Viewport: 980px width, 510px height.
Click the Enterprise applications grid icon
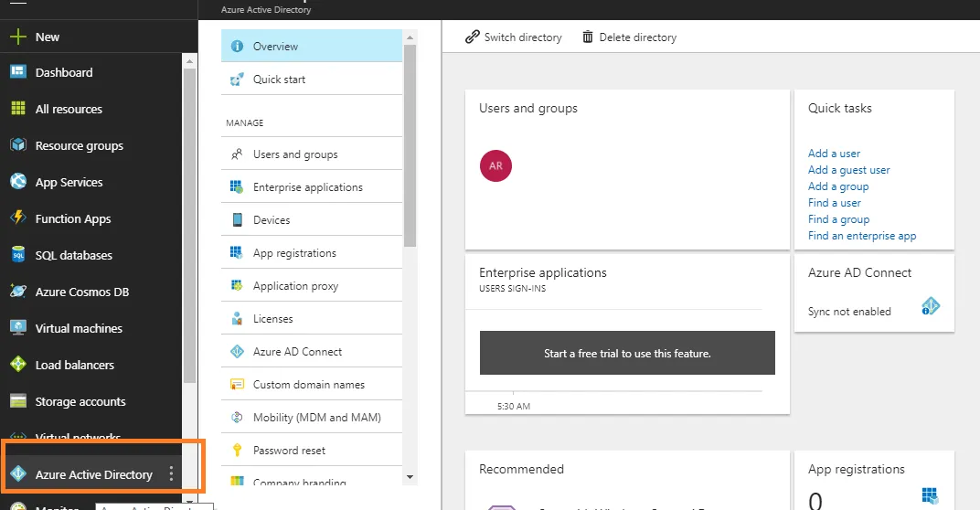pos(237,186)
